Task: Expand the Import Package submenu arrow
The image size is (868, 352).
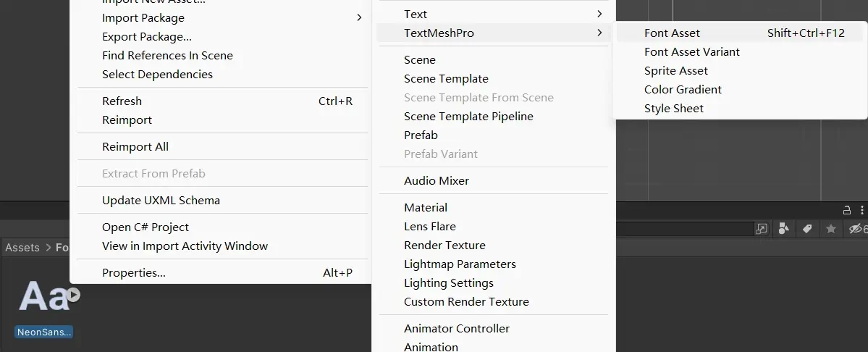Action: click(359, 17)
